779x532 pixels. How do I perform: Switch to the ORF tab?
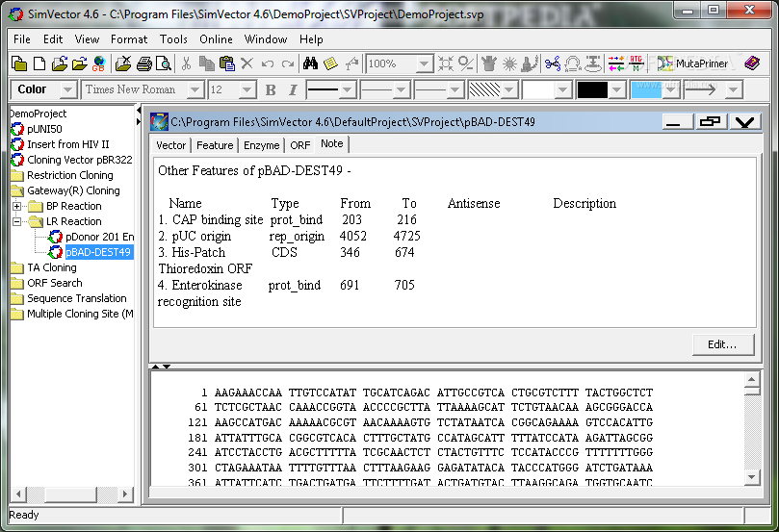(300, 145)
